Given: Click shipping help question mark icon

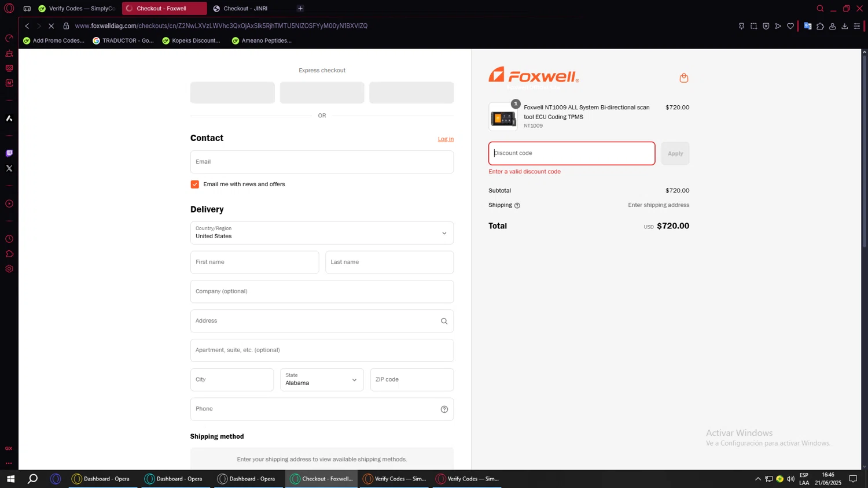Looking at the screenshot, I should (x=517, y=205).
